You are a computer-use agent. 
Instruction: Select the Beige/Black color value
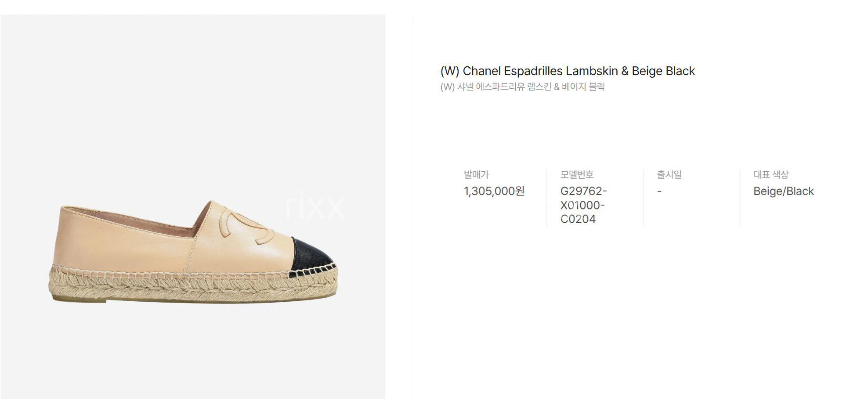pos(783,191)
